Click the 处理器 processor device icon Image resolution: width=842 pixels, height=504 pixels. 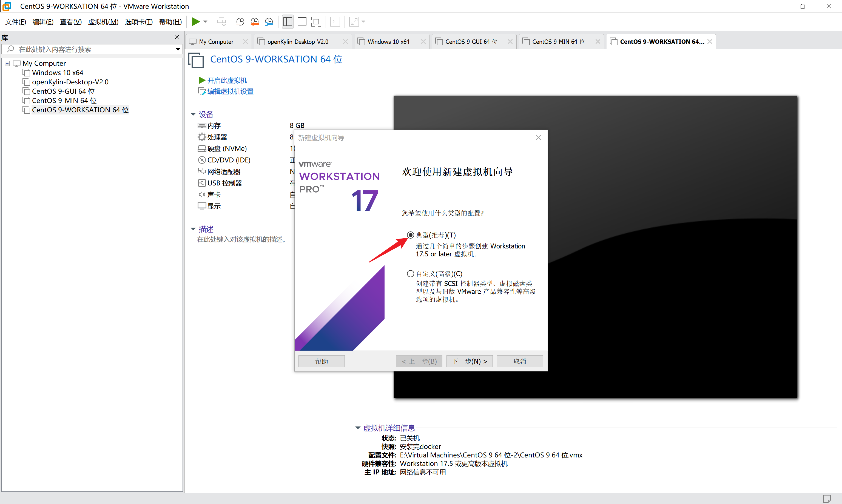tap(202, 137)
